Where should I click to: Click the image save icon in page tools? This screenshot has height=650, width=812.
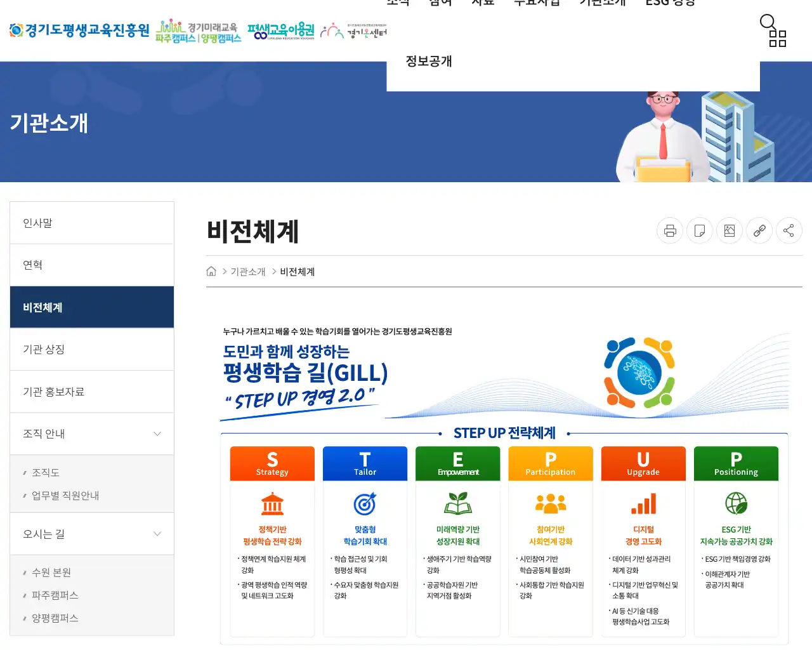click(x=730, y=230)
